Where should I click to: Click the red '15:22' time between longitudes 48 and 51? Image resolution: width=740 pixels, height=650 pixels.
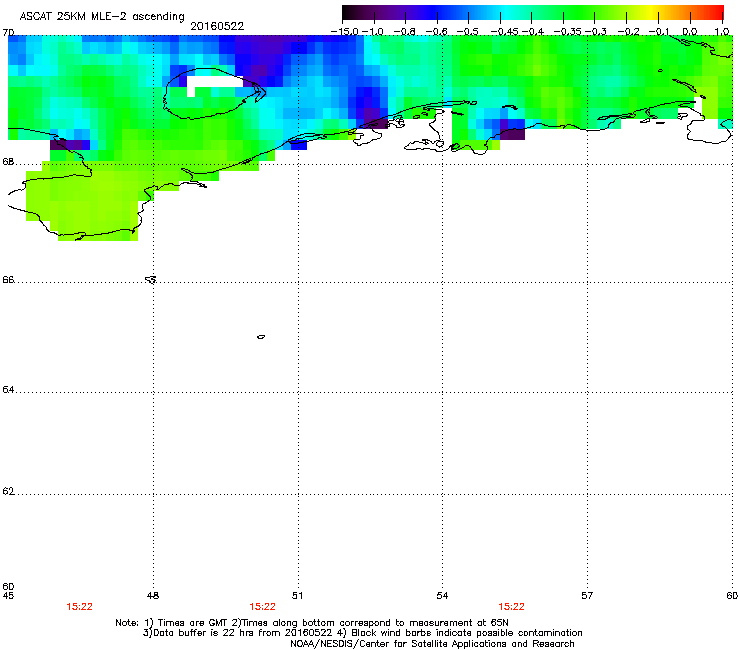click(x=262, y=607)
